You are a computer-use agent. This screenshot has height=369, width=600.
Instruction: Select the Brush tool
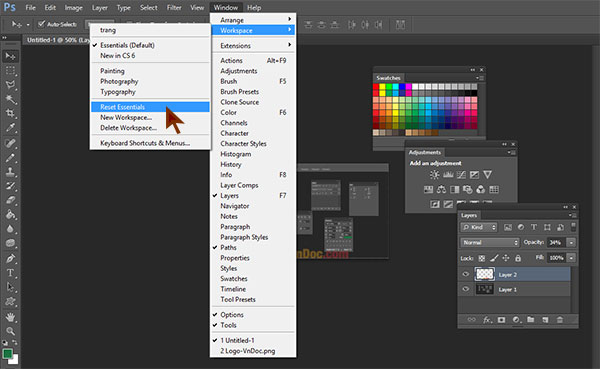click(x=10, y=157)
